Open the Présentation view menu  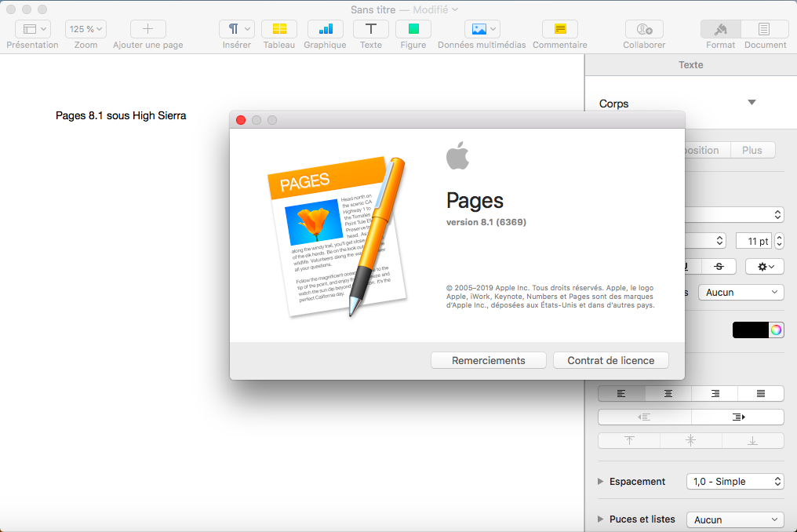(x=32, y=29)
